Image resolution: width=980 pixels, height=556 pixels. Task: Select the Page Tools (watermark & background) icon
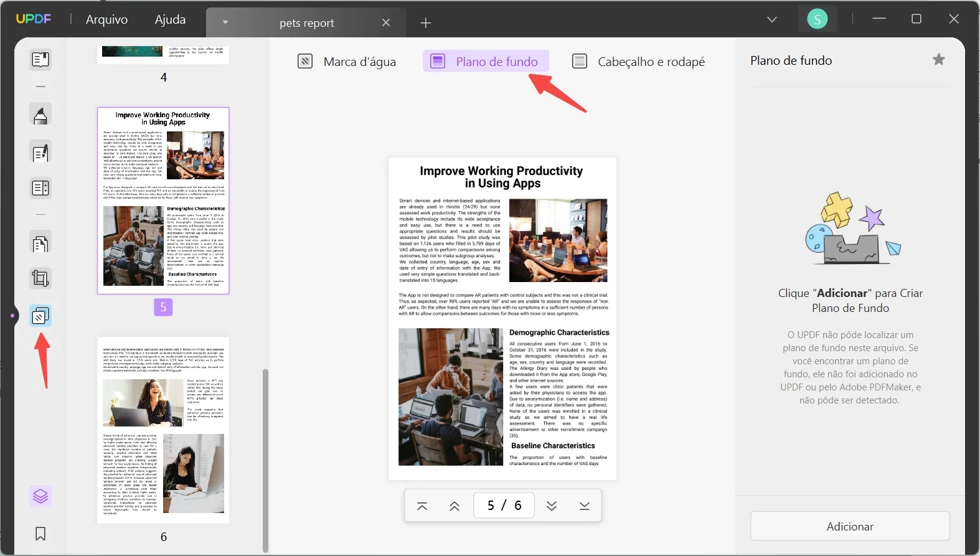[40, 316]
